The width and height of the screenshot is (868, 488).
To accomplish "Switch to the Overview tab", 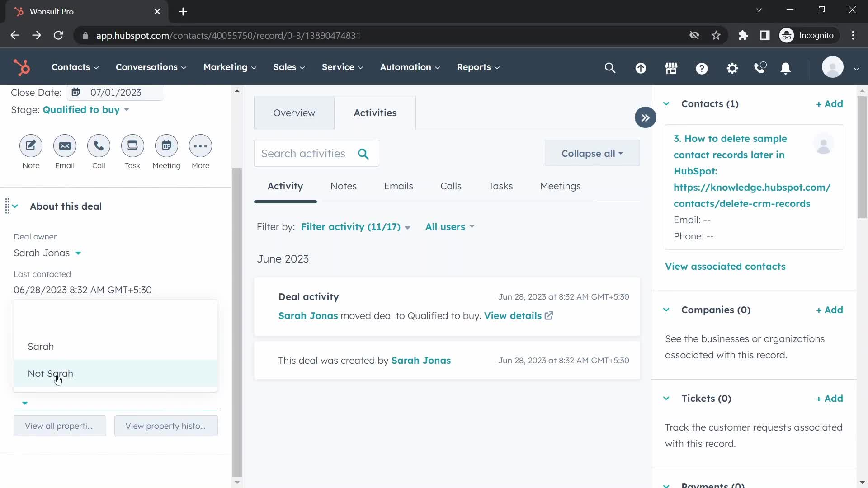I will [x=294, y=113].
